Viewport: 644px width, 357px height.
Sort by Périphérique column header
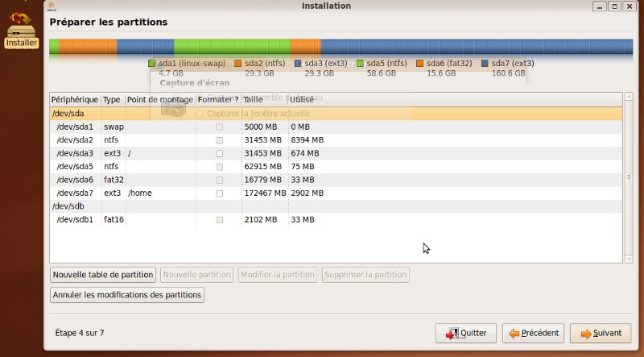[75, 100]
